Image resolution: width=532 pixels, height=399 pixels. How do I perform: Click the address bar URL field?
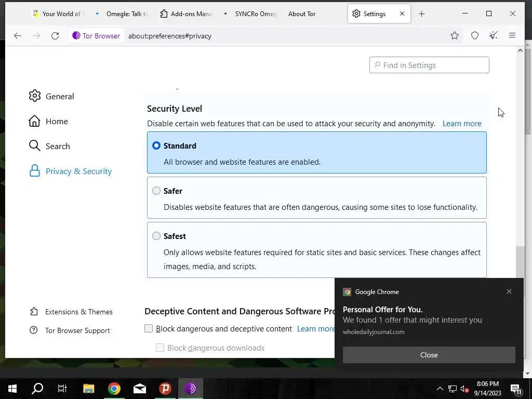(285, 36)
